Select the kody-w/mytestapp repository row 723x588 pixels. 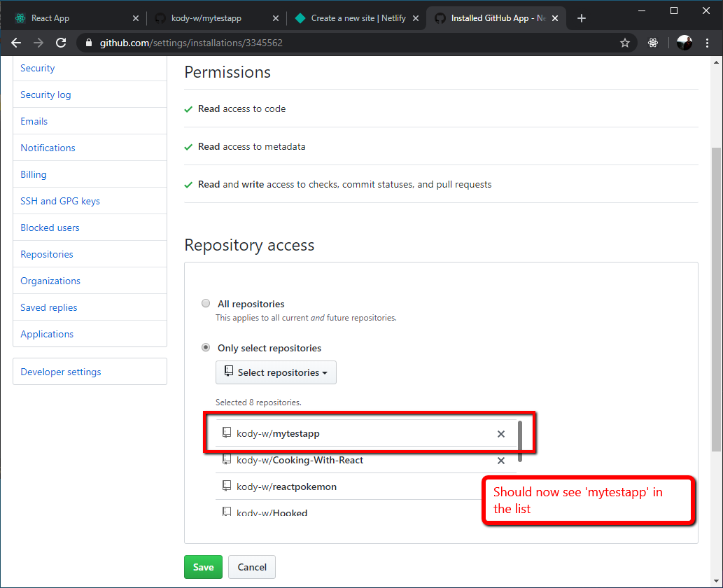click(x=366, y=433)
